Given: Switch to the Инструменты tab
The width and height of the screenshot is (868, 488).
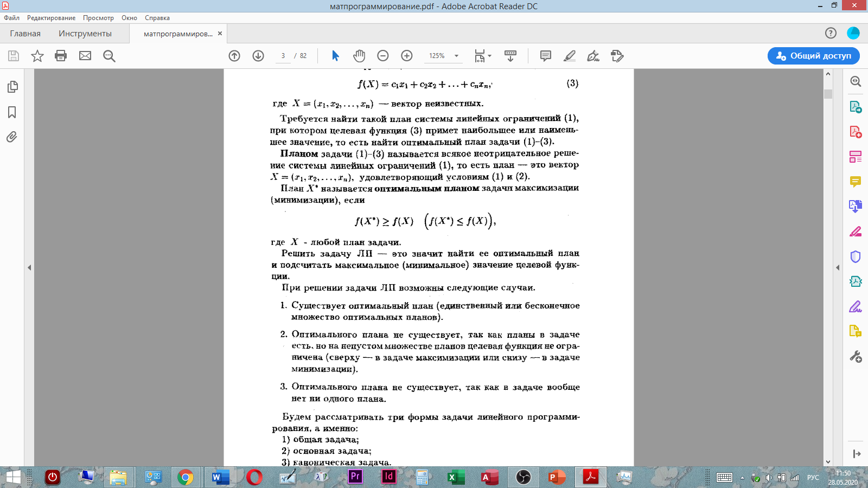Looking at the screenshot, I should coord(85,34).
